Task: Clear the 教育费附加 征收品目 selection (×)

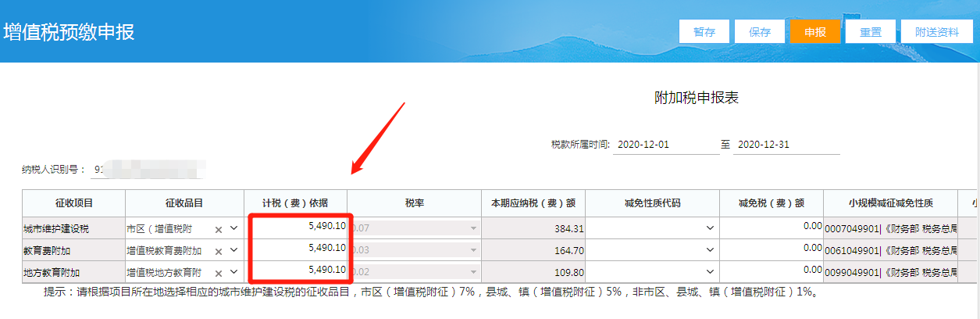Action: click(x=219, y=251)
